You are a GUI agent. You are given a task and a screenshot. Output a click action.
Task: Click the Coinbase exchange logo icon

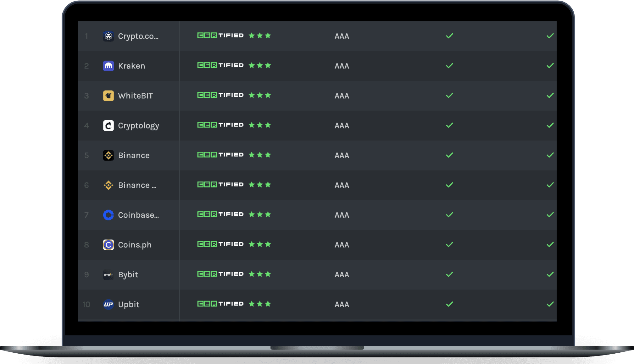tap(108, 215)
